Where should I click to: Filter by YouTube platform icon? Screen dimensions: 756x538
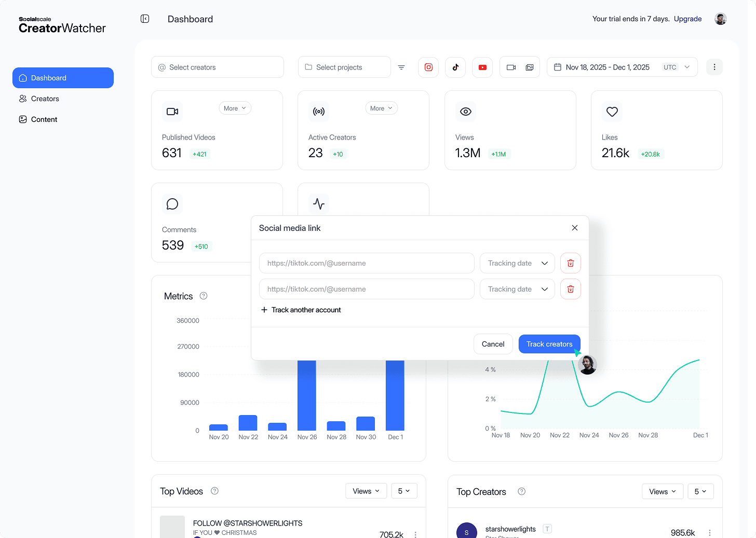(482, 67)
